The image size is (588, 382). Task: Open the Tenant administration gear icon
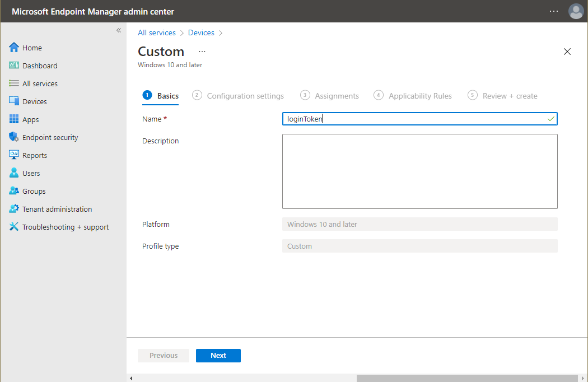14,208
